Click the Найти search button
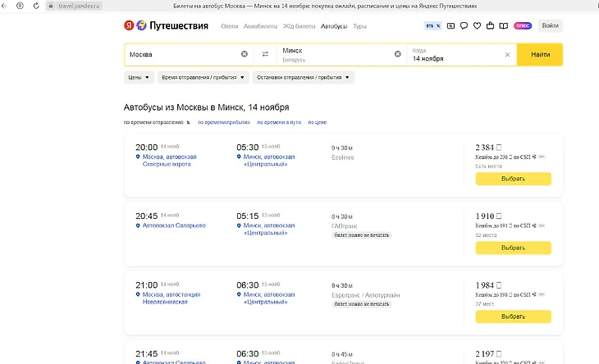Screen dimensions: 599x364 (x=540, y=55)
